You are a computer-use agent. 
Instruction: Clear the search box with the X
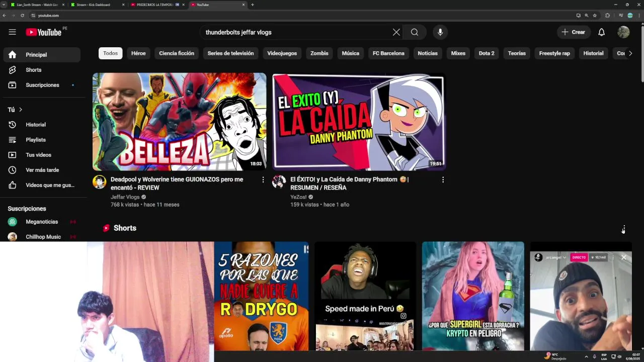[396, 32]
